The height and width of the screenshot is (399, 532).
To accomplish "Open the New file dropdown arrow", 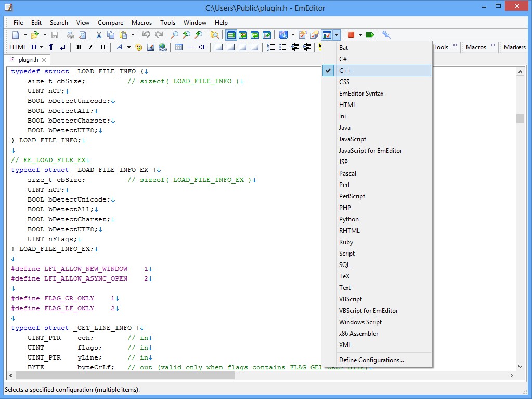I will (24, 35).
